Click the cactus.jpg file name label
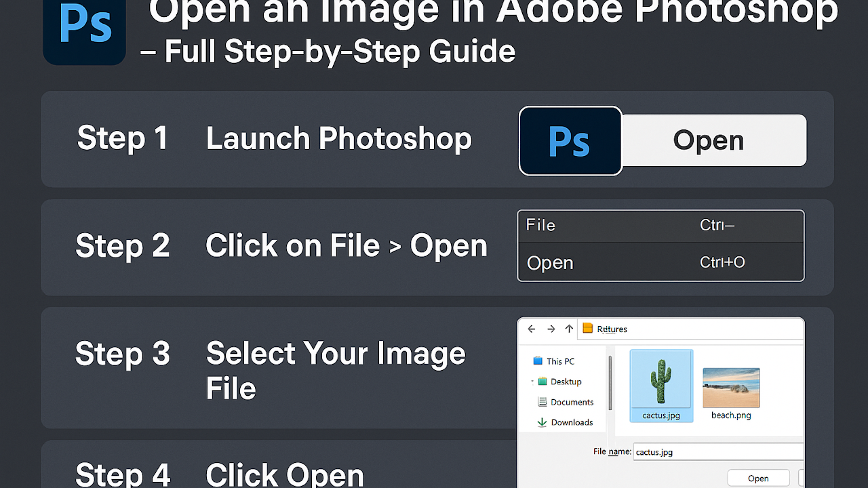The height and width of the screenshot is (488, 868). click(x=661, y=415)
